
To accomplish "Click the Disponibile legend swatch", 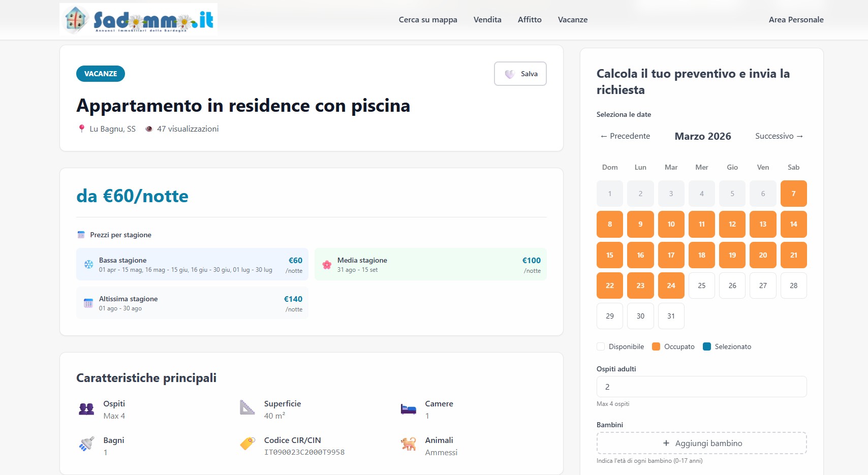I will [x=601, y=346].
